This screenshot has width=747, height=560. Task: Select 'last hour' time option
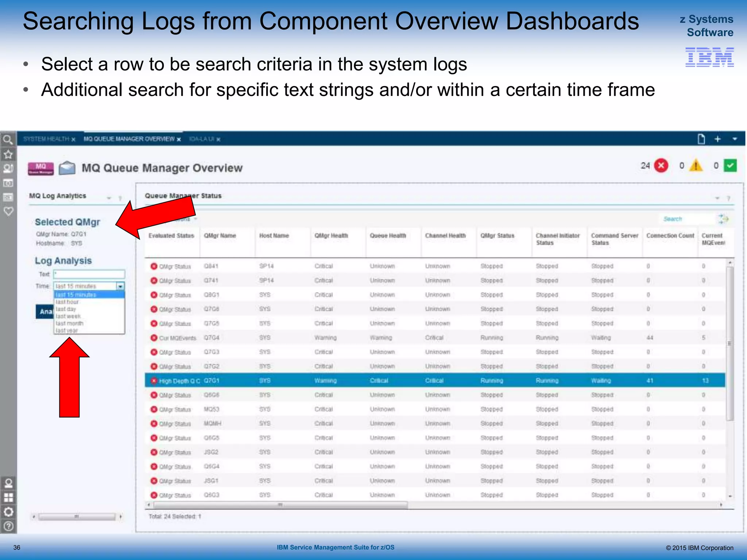click(89, 302)
